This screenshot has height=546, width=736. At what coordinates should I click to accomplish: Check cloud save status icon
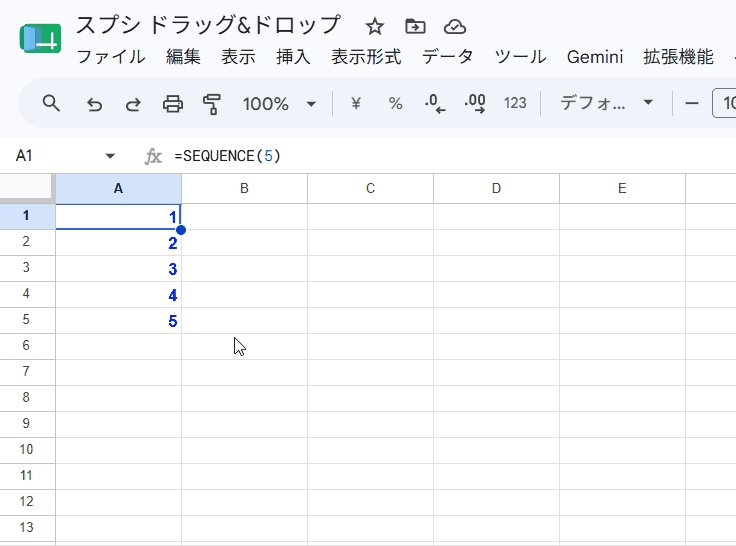[455, 27]
